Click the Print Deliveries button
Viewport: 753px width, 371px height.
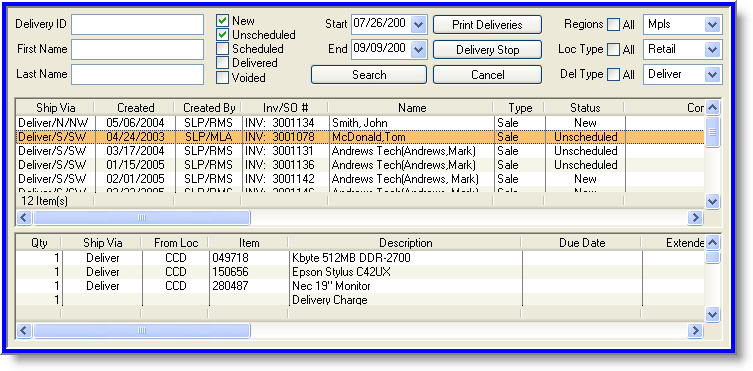point(487,25)
